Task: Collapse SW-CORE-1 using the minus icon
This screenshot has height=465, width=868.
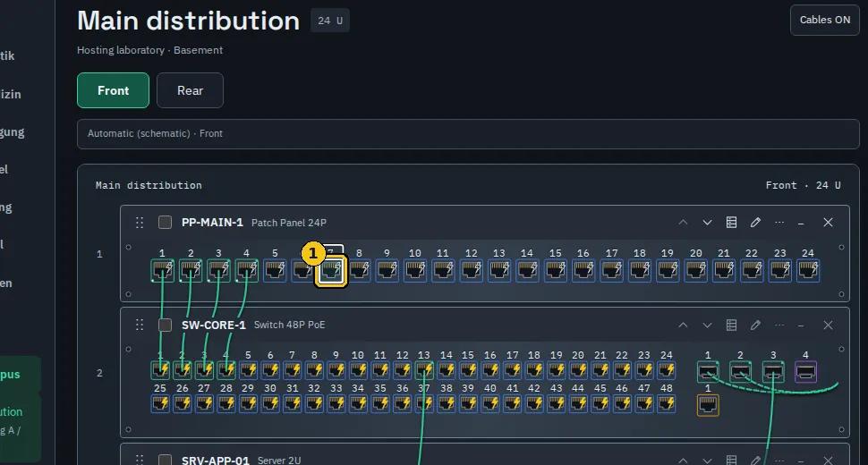Action: coord(801,325)
